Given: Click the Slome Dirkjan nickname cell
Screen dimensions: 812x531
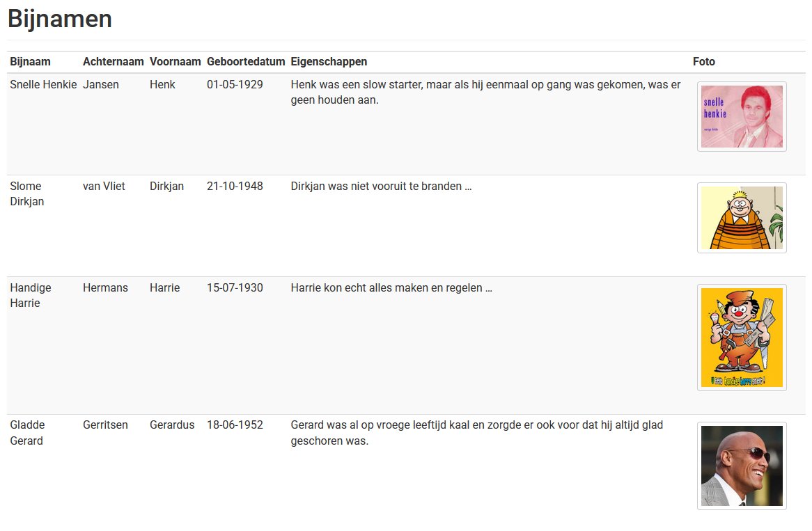Looking at the screenshot, I should coord(26,193).
